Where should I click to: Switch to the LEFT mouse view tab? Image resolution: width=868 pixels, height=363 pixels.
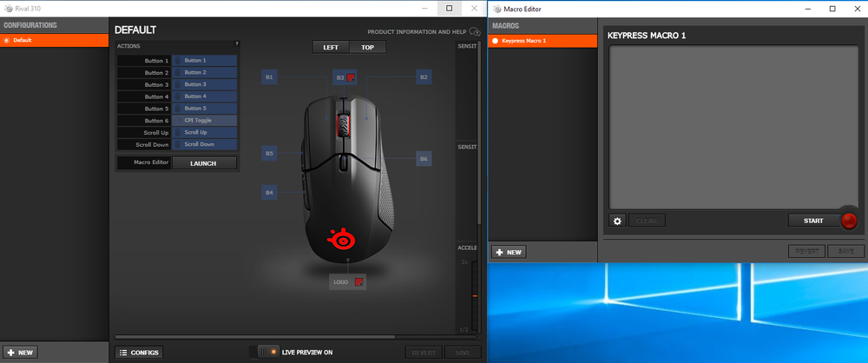tap(331, 47)
